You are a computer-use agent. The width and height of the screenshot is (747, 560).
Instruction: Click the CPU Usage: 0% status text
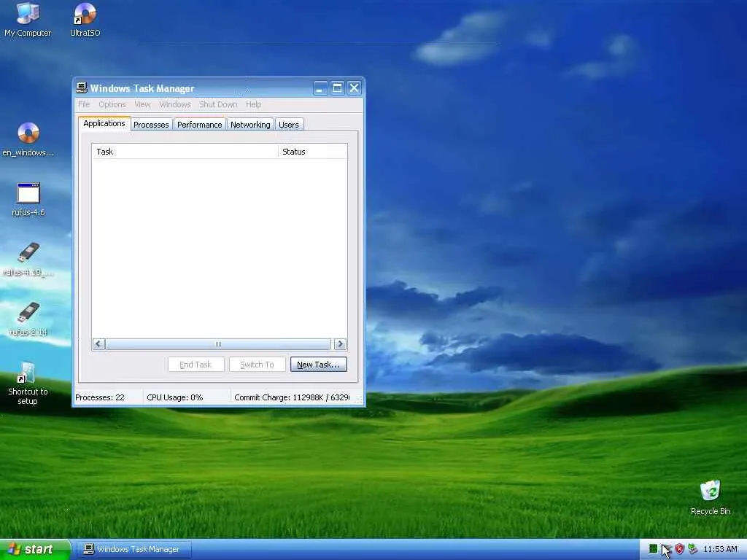pos(175,397)
